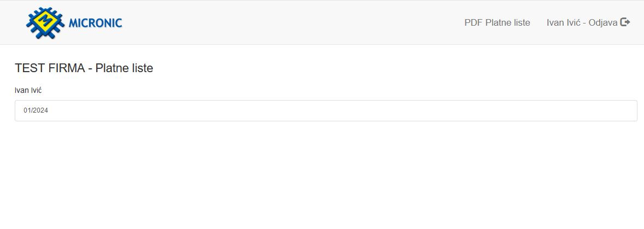Click the Micronic chip logo icon
The width and height of the screenshot is (644, 229).
tap(45, 22)
